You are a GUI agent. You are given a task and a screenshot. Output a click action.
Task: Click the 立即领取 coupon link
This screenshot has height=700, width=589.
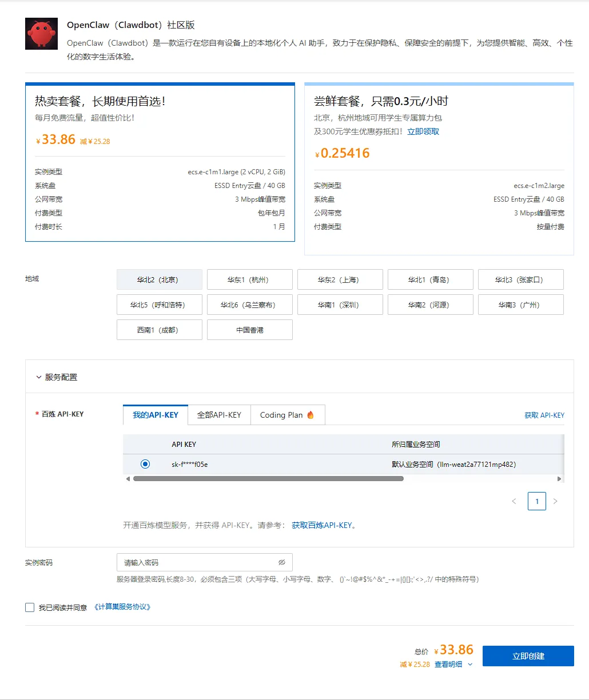(423, 131)
